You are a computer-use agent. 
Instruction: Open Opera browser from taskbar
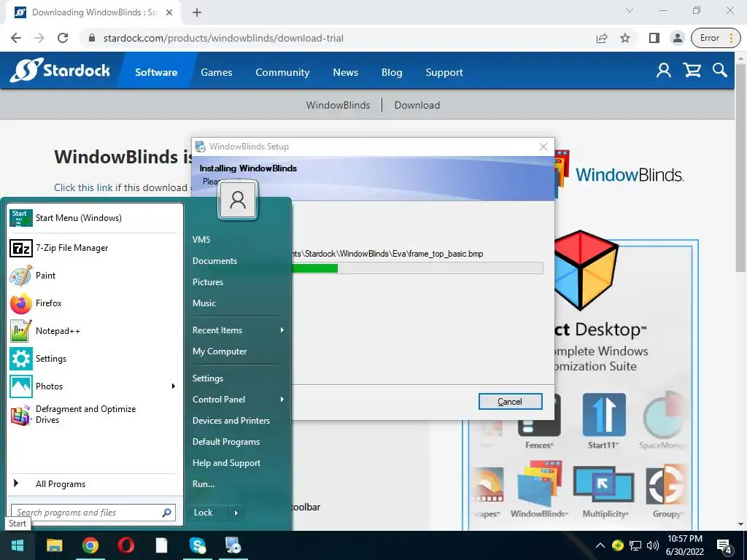[x=125, y=545]
